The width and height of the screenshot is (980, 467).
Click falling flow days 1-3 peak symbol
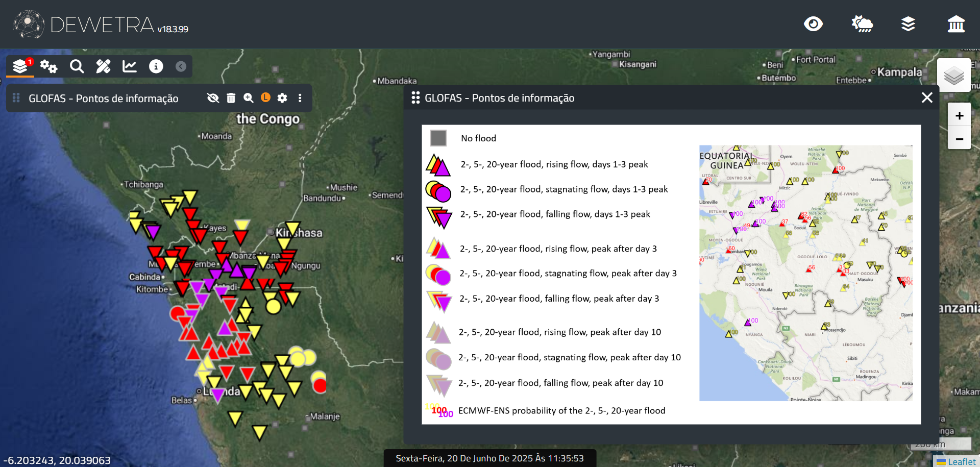pyautogui.click(x=439, y=217)
